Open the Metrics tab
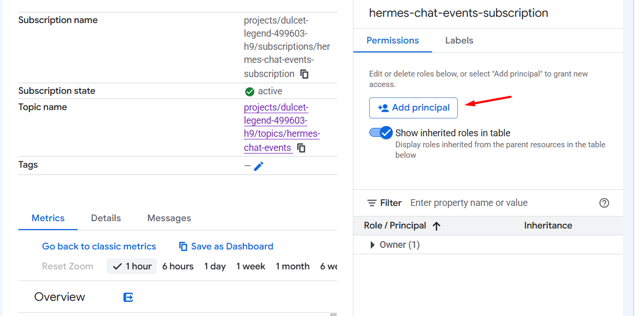 [x=48, y=218]
